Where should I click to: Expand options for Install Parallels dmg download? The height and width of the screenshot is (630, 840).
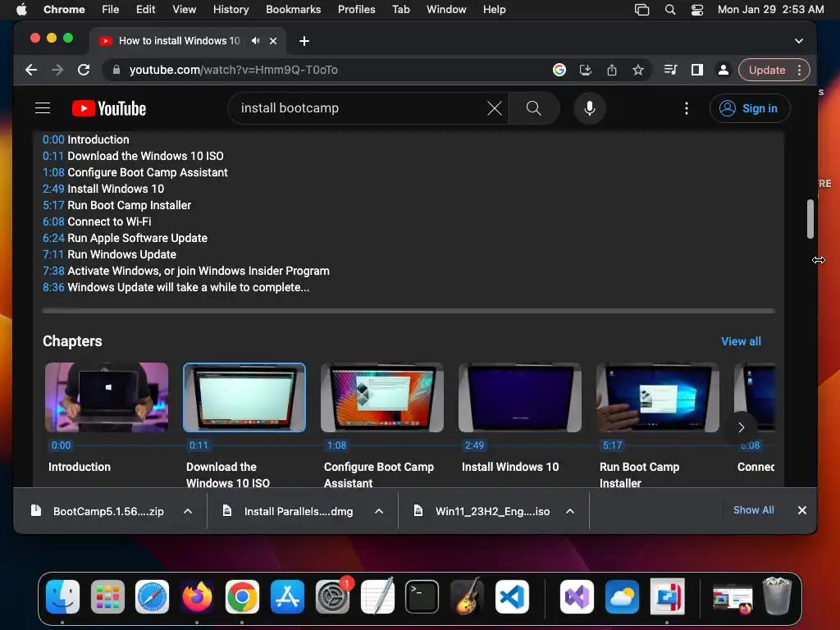point(379,511)
